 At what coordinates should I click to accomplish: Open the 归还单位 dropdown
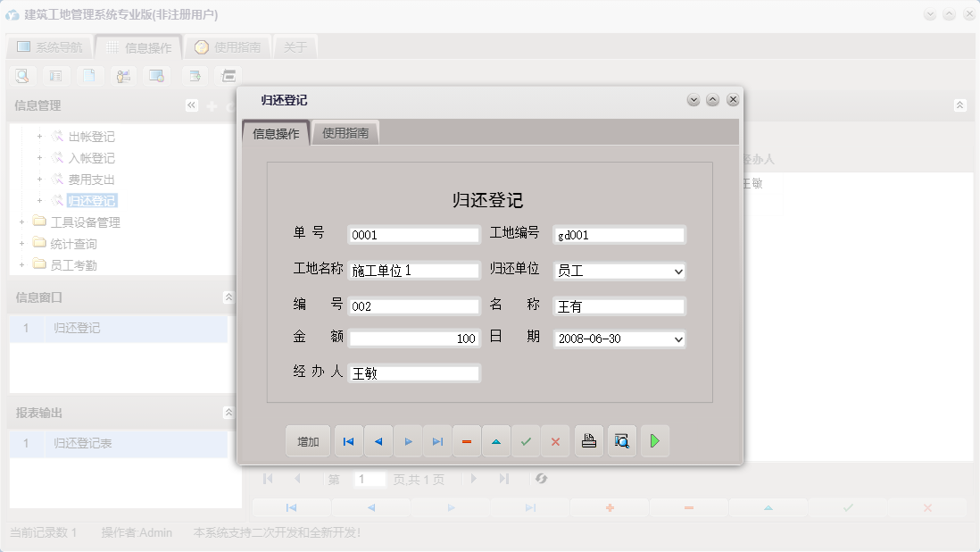(677, 270)
